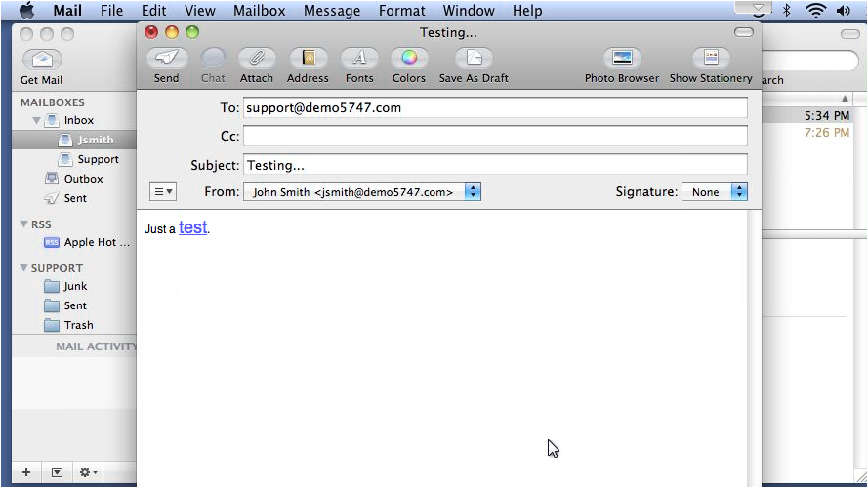868x488 pixels.
Task: Open the From account dropdown
Action: coord(362,192)
